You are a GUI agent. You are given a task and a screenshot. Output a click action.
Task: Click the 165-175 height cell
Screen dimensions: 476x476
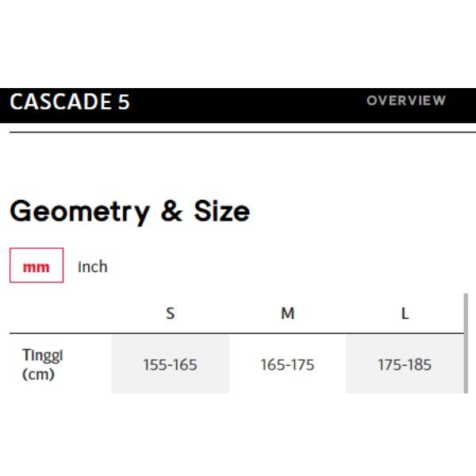click(x=287, y=365)
